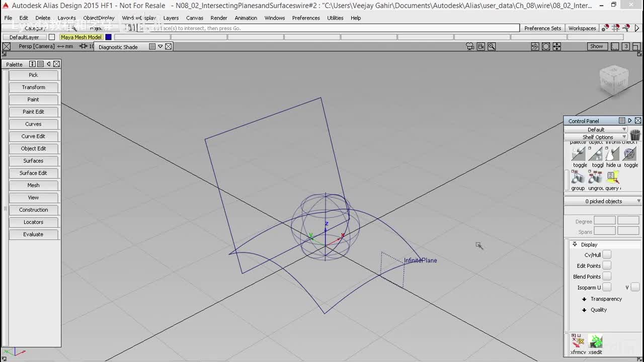Select the xfrmcv tool icon
Screen dimensions: 644x362
coord(578,341)
